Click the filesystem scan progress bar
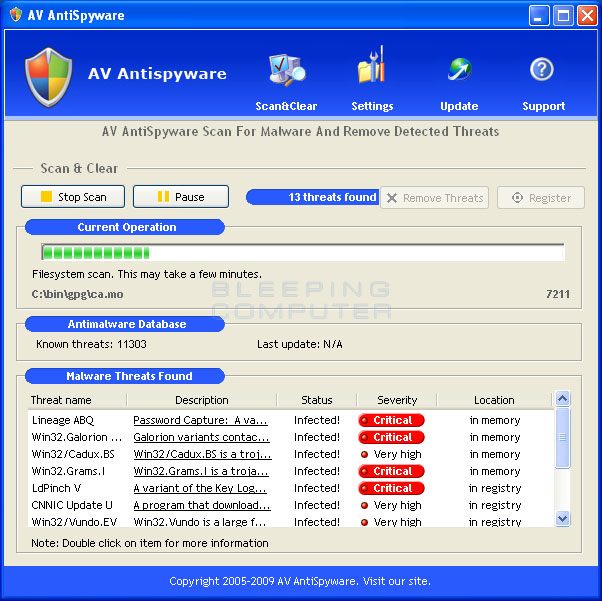 [303, 252]
